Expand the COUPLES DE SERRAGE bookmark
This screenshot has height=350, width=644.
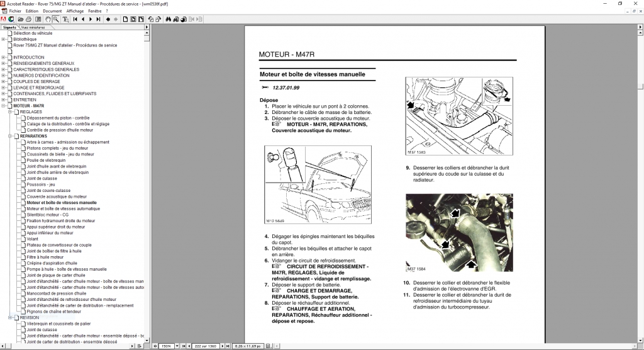(x=3, y=81)
